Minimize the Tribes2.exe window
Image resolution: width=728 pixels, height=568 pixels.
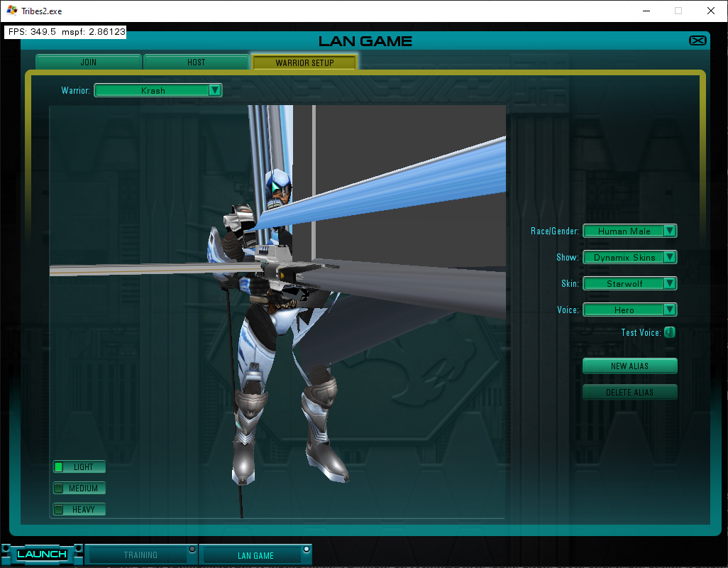[646, 11]
